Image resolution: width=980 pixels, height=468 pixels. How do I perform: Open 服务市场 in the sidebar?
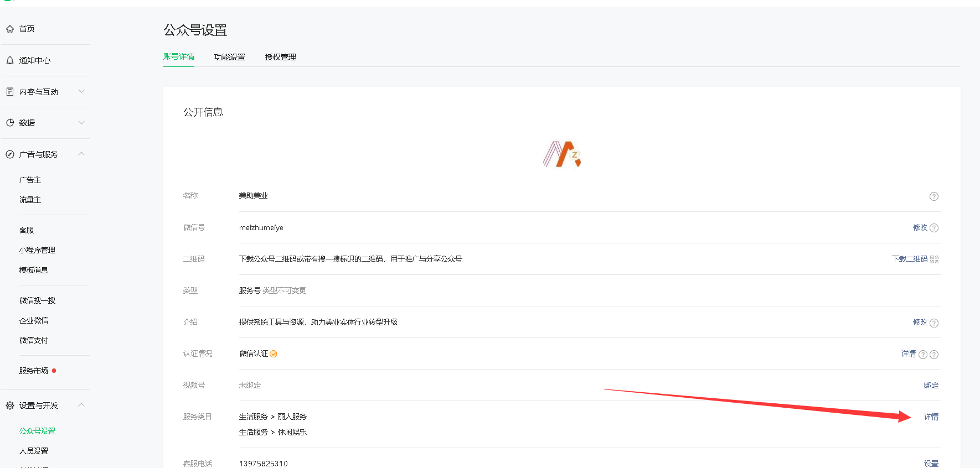[34, 371]
